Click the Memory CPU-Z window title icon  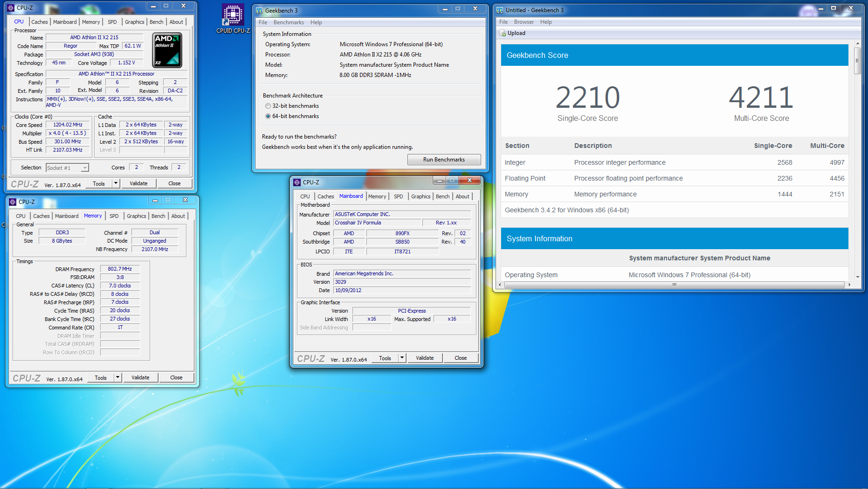(13, 202)
